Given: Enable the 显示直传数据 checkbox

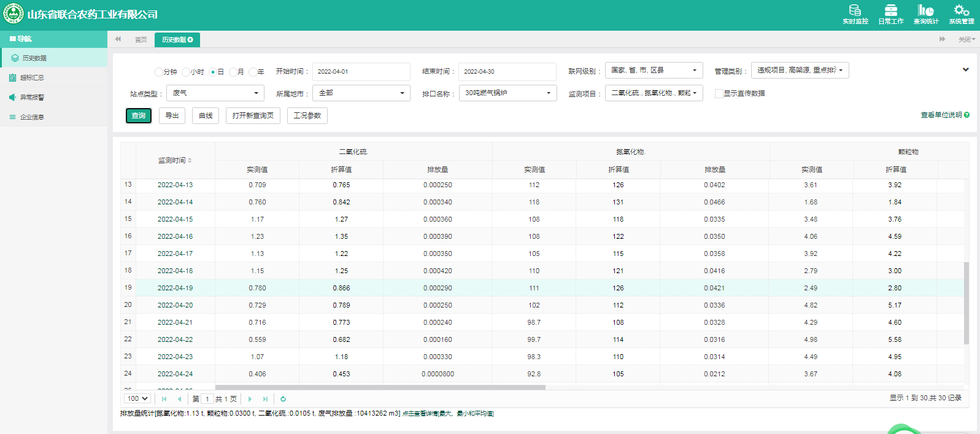Looking at the screenshot, I should click(x=719, y=94).
